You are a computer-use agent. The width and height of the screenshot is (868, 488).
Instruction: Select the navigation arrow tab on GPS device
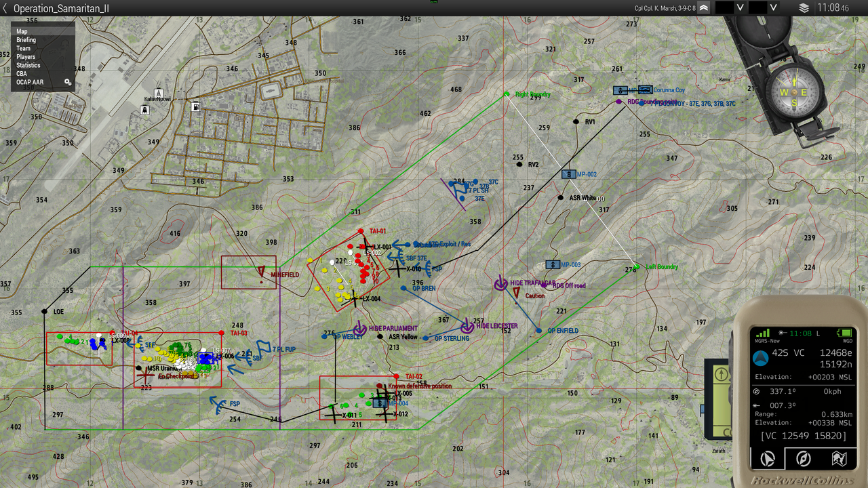click(x=768, y=459)
